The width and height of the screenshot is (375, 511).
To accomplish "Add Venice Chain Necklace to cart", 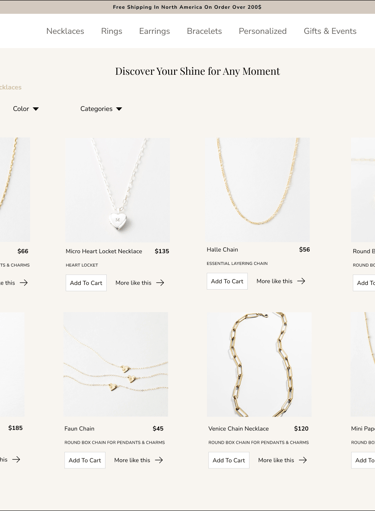I will (x=229, y=460).
